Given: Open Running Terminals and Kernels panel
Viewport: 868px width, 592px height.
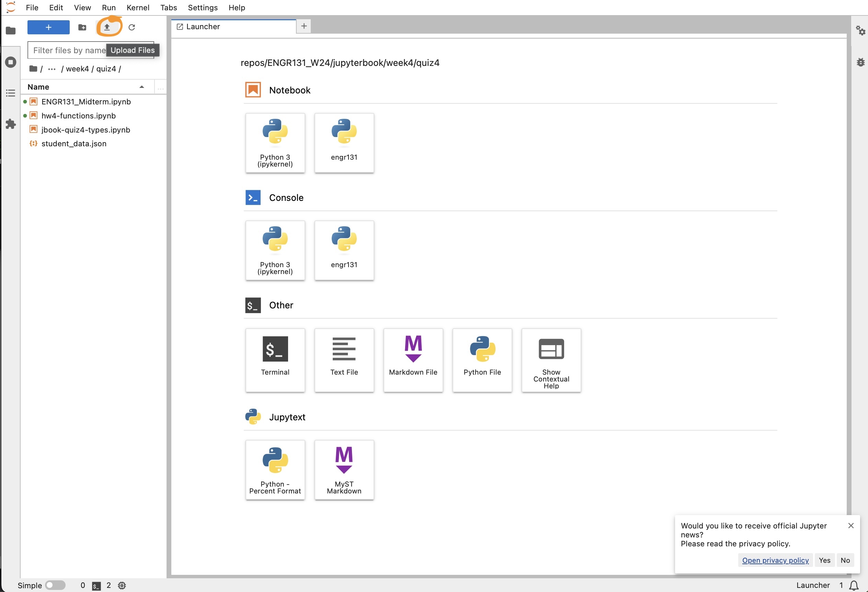Looking at the screenshot, I should [10, 62].
